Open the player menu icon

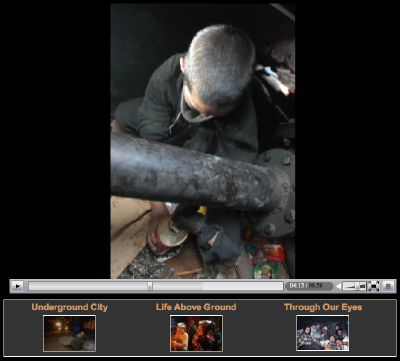click(388, 286)
